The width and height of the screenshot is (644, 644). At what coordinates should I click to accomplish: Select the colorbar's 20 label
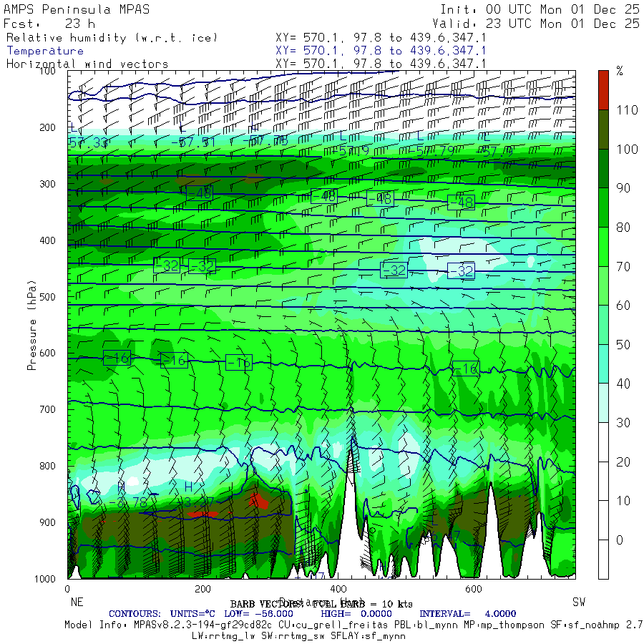pos(623,462)
